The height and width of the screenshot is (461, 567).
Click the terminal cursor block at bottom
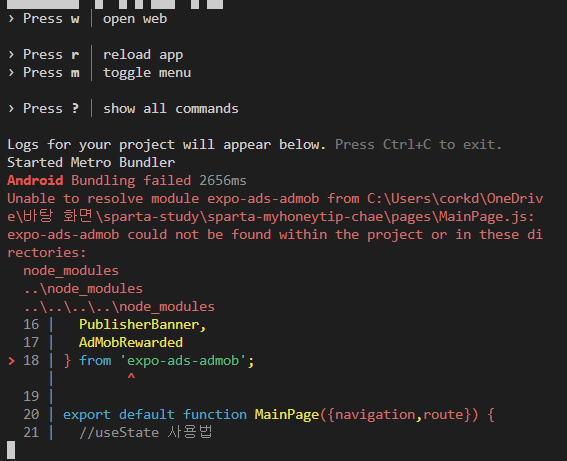(x=11, y=450)
